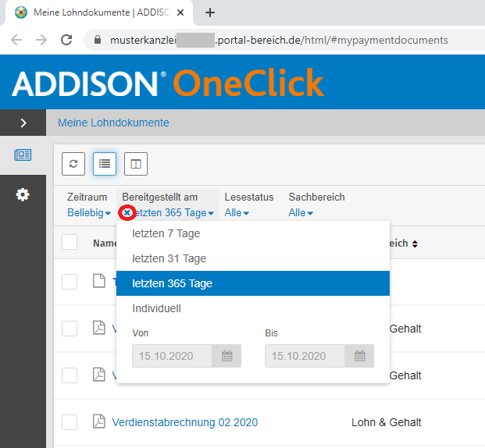
Task: Open the Zeitraum Beliebig dropdown
Action: tap(89, 213)
